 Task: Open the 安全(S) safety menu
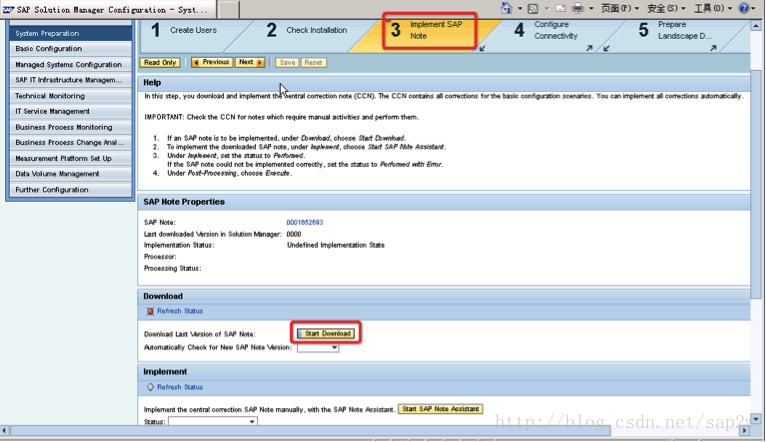coord(666,8)
